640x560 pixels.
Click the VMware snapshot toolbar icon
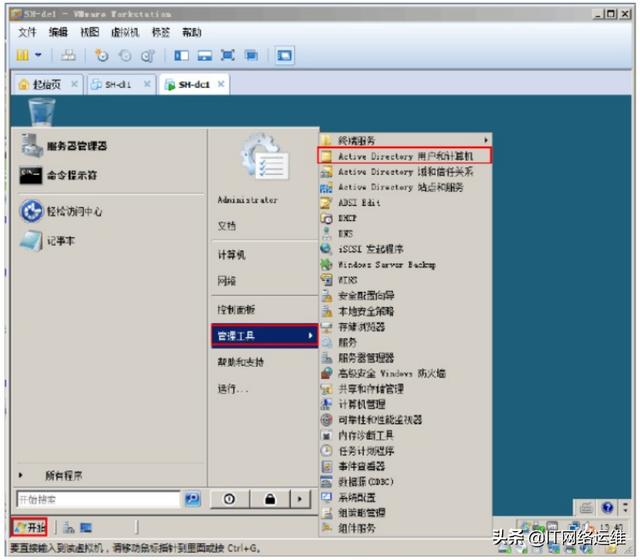(x=102, y=55)
